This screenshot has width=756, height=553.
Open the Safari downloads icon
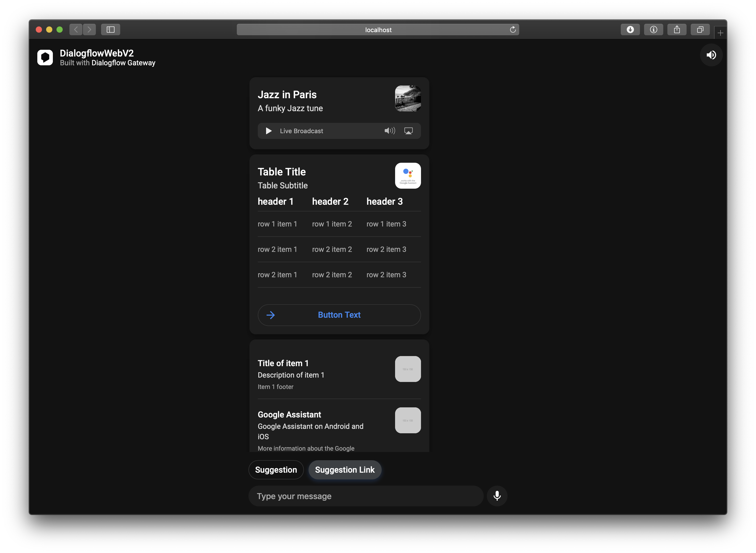click(x=630, y=30)
